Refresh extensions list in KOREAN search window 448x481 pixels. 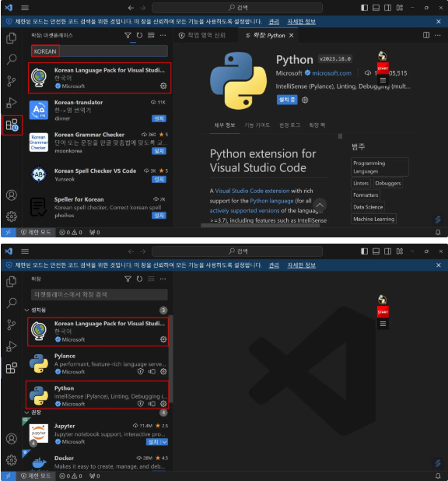(x=139, y=35)
